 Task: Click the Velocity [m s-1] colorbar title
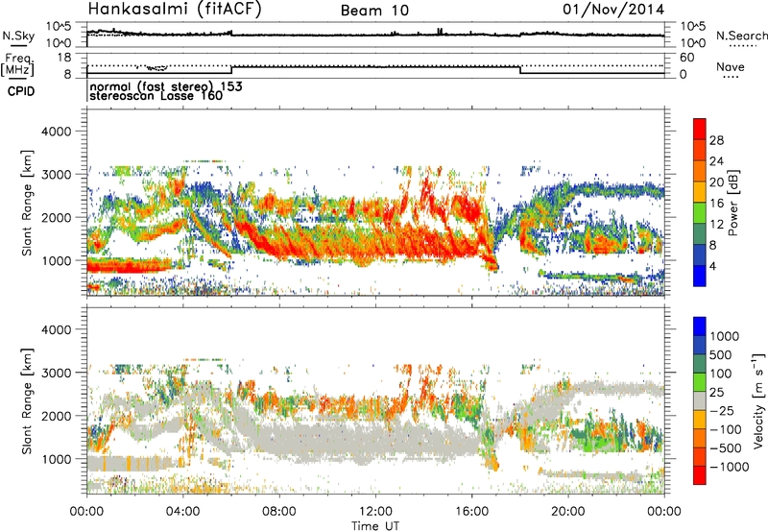click(758, 400)
